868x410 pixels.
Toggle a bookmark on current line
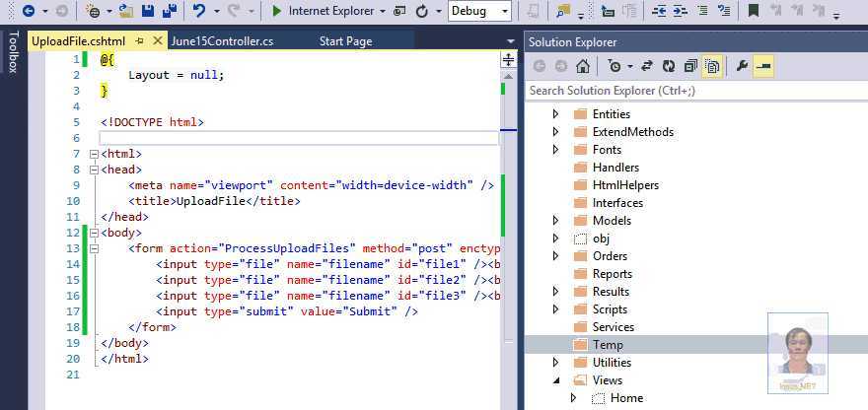pos(754,11)
